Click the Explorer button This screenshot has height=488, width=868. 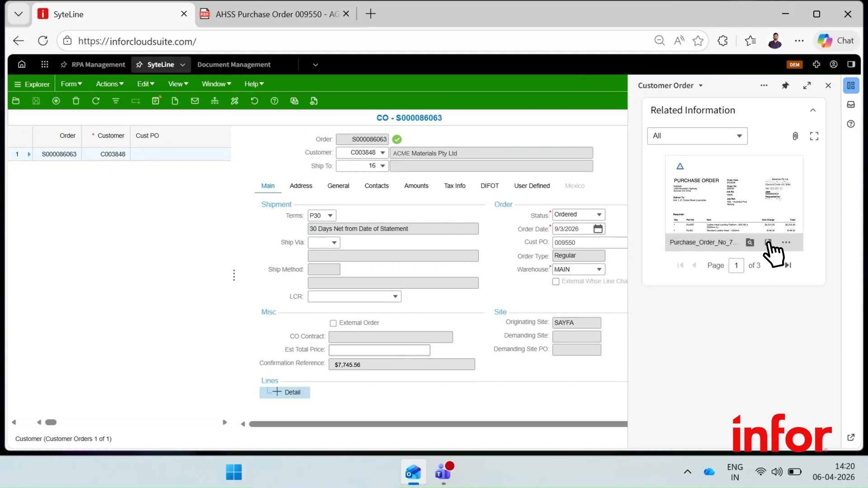pyautogui.click(x=32, y=84)
